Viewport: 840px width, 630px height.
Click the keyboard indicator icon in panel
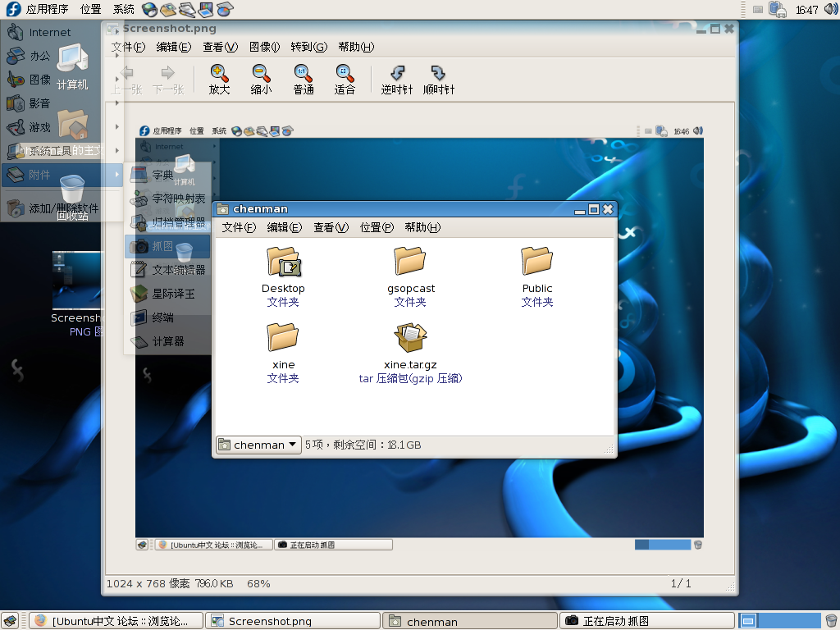pos(757,10)
